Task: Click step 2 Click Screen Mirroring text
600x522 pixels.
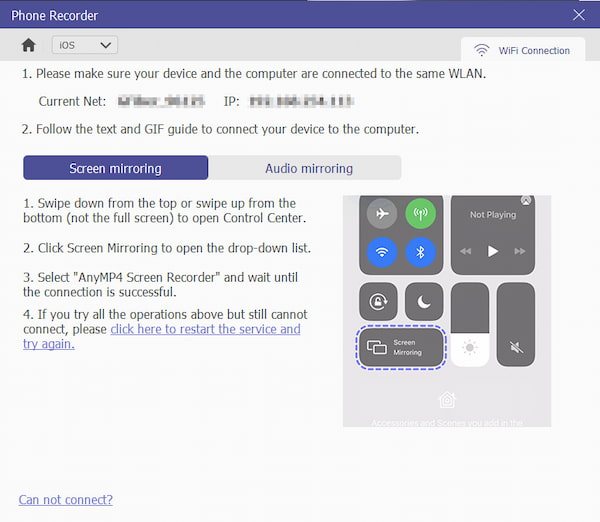Action: (167, 248)
